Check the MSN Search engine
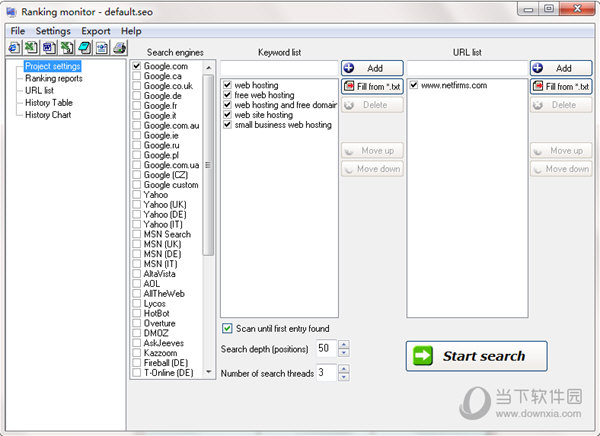 (x=137, y=234)
